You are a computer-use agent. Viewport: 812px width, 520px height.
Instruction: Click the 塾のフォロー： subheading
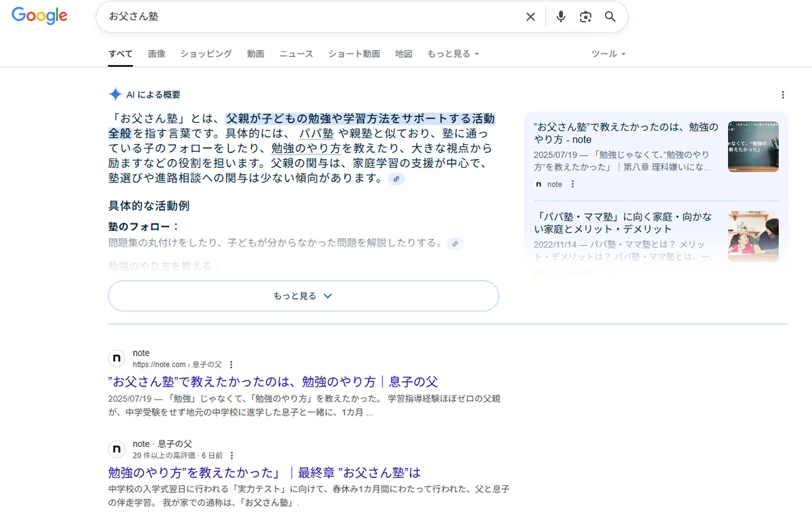[144, 227]
